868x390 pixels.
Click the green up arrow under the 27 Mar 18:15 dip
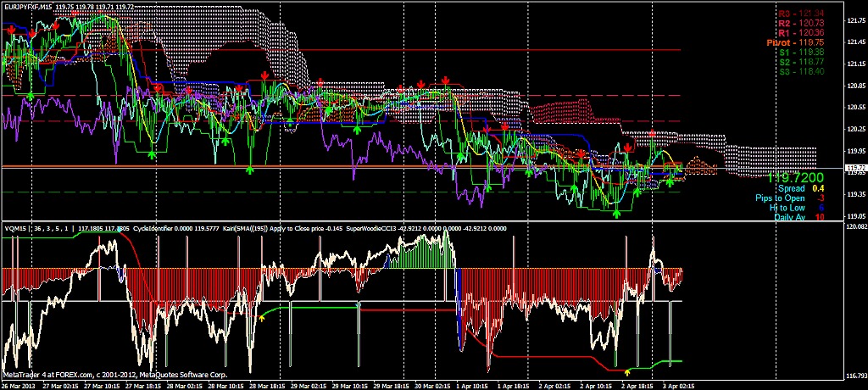152,153
